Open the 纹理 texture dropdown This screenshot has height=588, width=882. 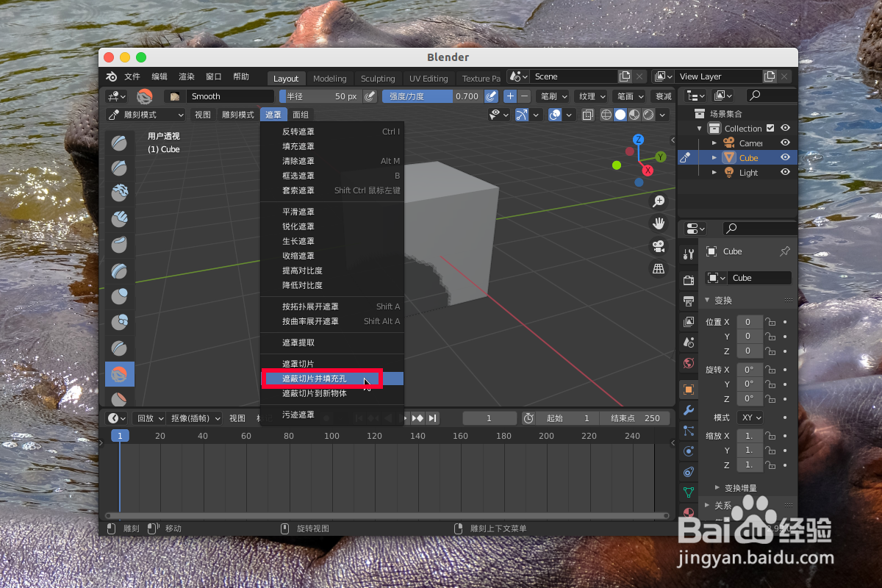click(592, 96)
